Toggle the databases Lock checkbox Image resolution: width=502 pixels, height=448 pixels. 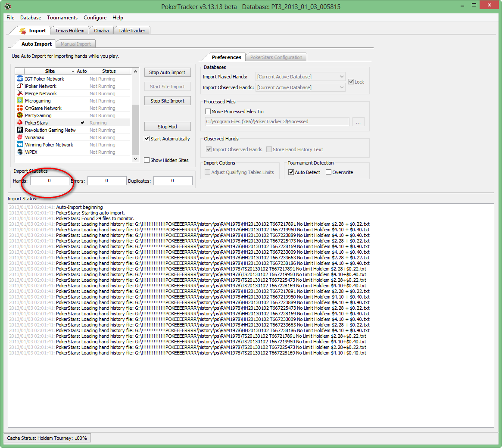tap(351, 81)
